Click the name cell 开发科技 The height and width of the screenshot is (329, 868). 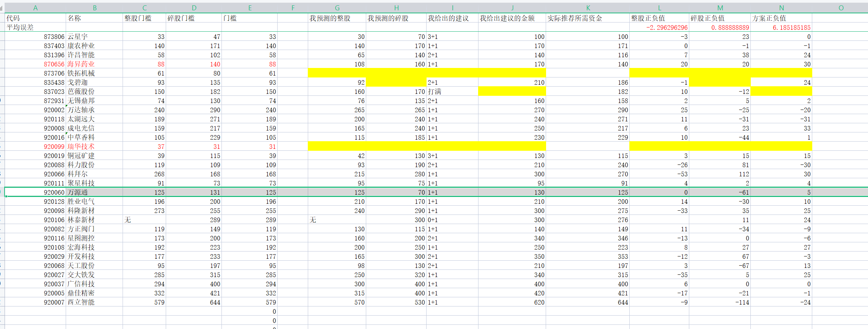pyautogui.click(x=94, y=256)
